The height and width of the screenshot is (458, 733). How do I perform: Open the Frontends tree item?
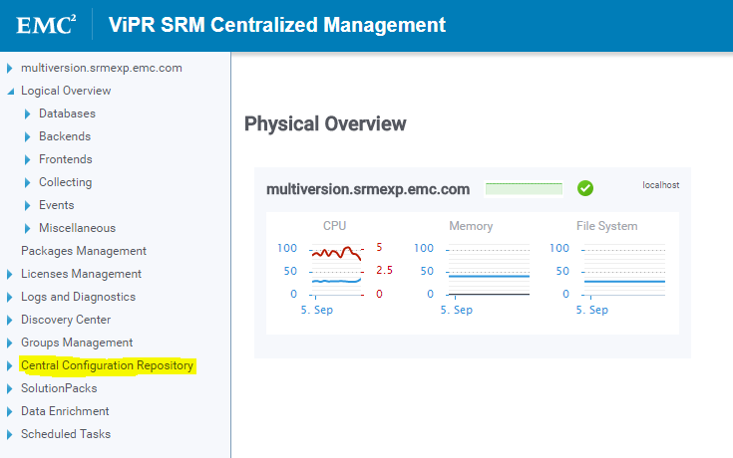pyautogui.click(x=66, y=159)
